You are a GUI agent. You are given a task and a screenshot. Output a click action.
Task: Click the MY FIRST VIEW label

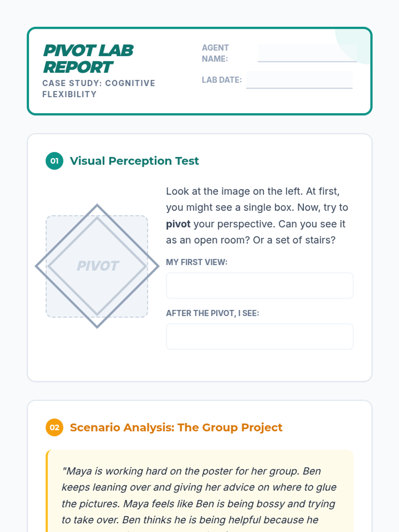[x=197, y=262]
